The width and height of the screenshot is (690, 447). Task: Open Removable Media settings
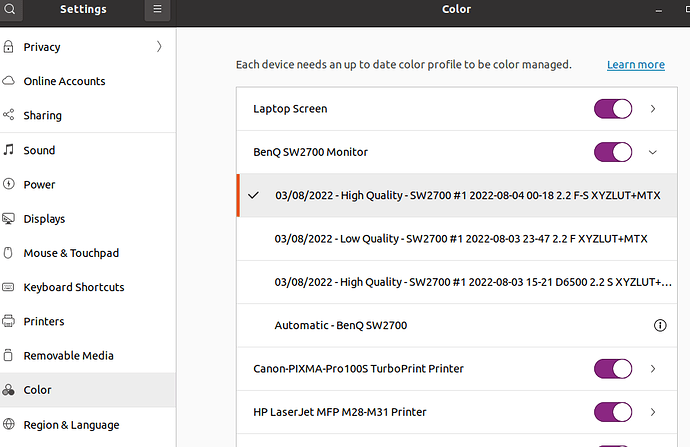coord(88,355)
